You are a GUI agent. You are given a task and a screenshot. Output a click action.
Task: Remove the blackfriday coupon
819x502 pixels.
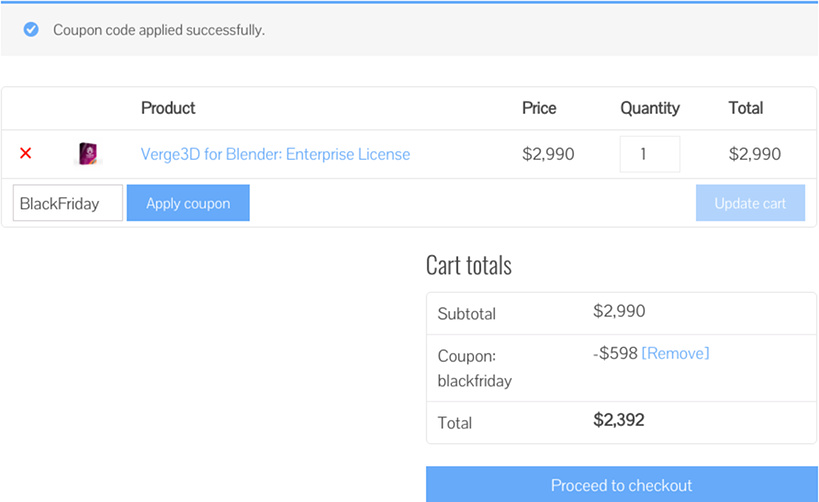[x=675, y=354]
